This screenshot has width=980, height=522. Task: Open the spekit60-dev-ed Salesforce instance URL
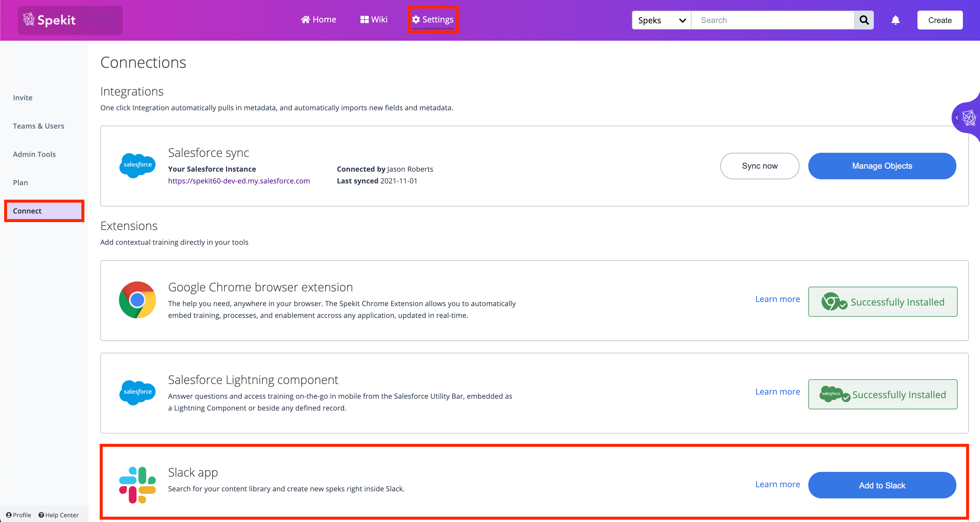tap(239, 181)
